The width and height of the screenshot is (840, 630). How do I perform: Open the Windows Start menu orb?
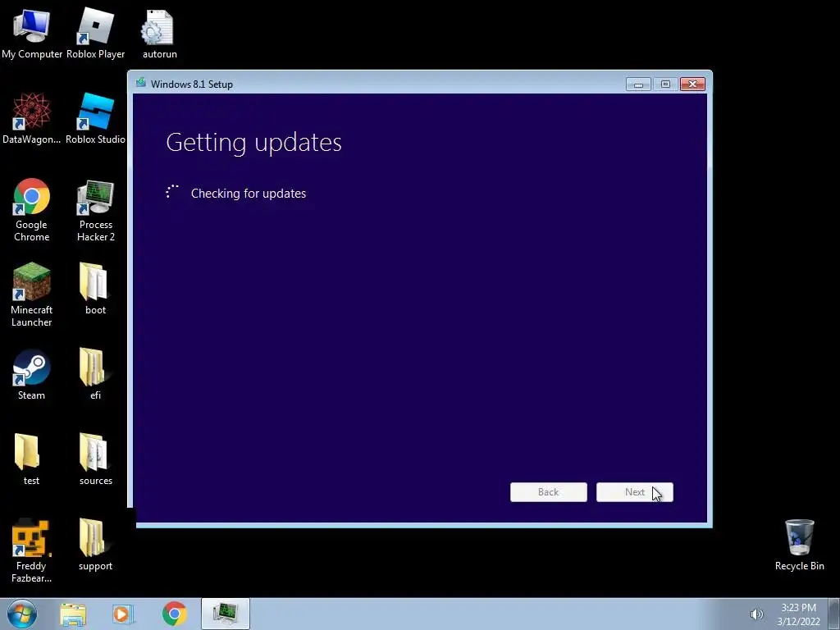point(22,614)
